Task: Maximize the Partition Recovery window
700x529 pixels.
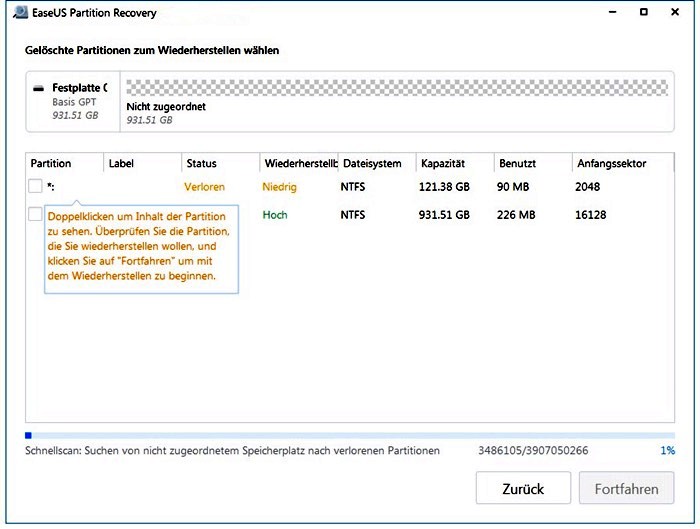Action: 644,12
